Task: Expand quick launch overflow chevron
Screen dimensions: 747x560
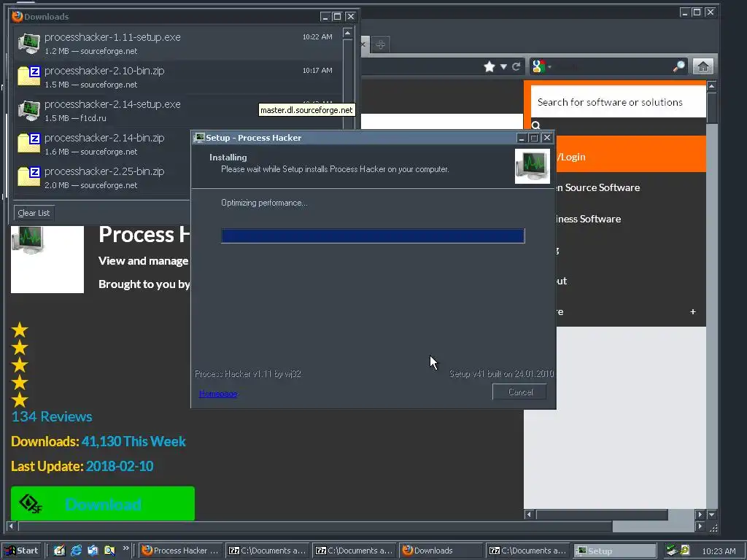Action: [125, 548]
